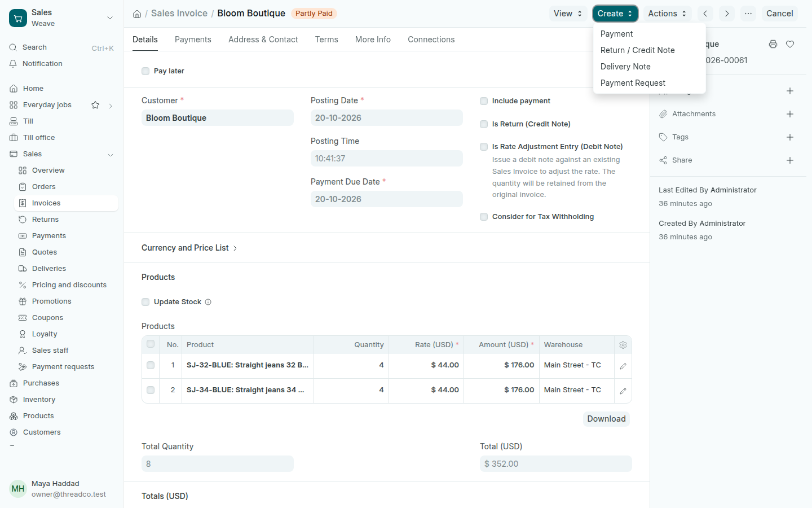This screenshot has height=508, width=812.
Task: Tick the Update Stock checkbox
Action: pos(145,302)
